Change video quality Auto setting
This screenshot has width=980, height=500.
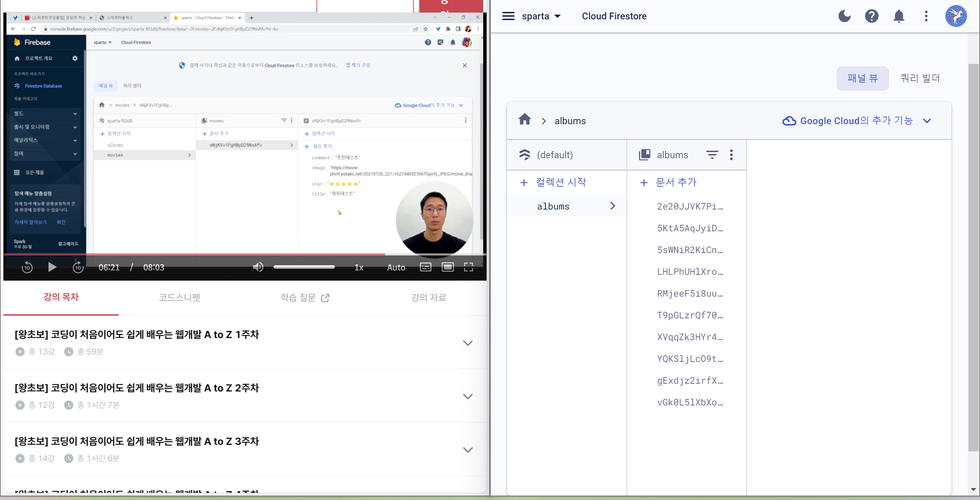396,268
